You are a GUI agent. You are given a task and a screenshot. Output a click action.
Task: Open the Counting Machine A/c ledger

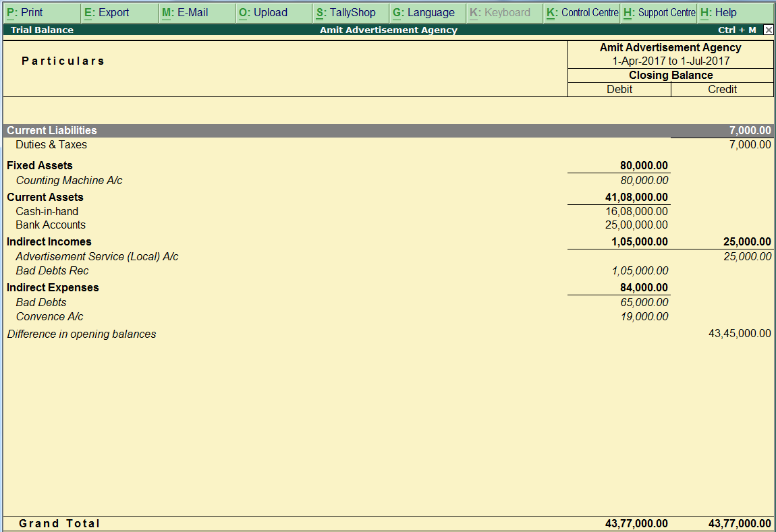[x=70, y=180]
